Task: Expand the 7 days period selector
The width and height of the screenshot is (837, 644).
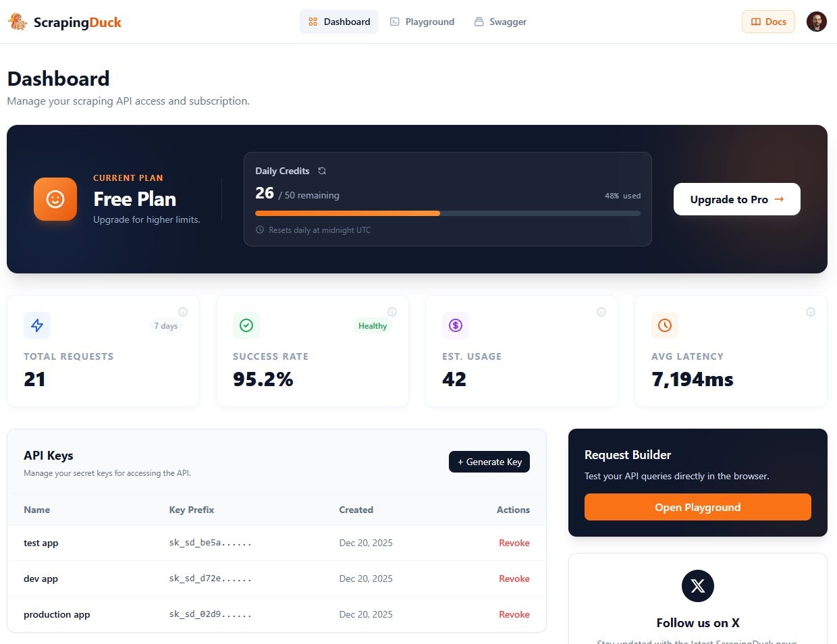Action: (167, 325)
